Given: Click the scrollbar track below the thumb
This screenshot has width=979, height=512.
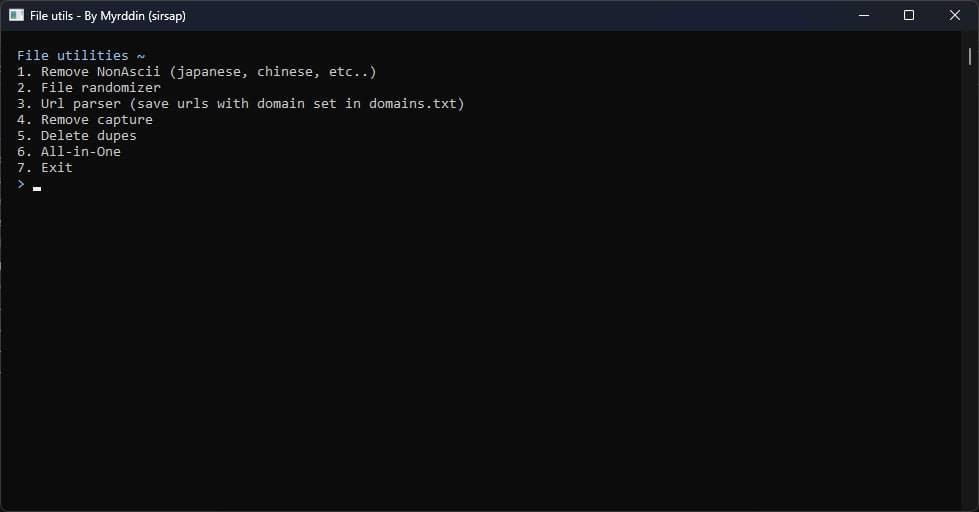Looking at the screenshot, I should click(969, 300).
